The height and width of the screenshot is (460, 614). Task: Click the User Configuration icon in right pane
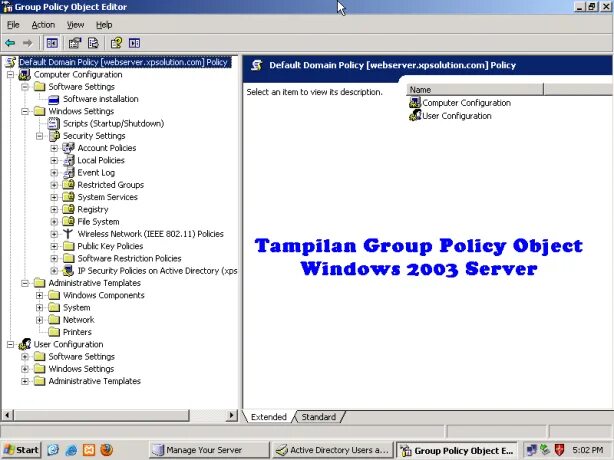tap(414, 115)
